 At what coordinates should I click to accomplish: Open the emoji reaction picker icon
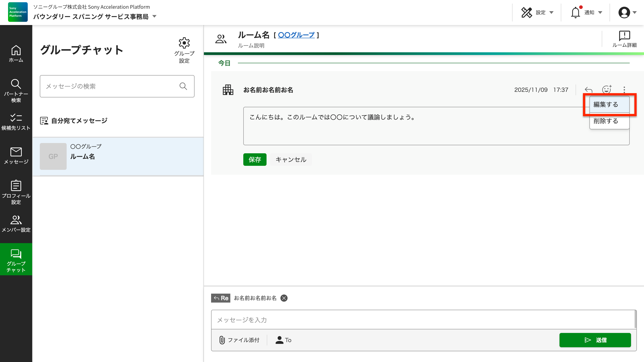click(x=606, y=89)
